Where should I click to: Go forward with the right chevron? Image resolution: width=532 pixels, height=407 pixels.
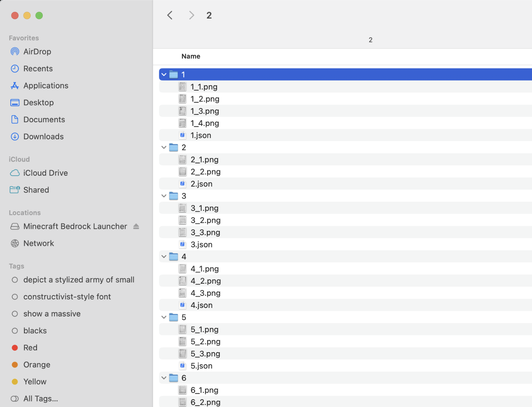click(x=192, y=15)
